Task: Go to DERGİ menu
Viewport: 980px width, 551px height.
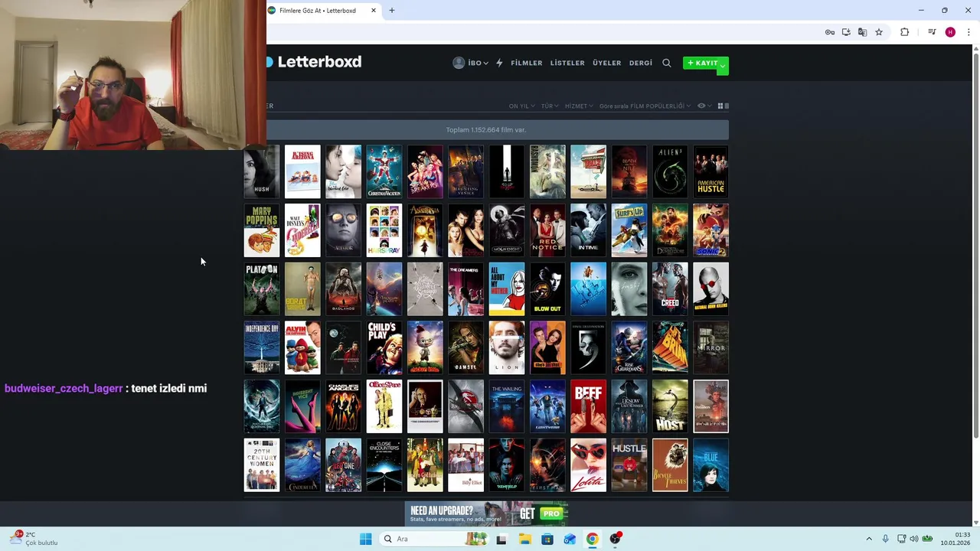Action: pos(641,63)
